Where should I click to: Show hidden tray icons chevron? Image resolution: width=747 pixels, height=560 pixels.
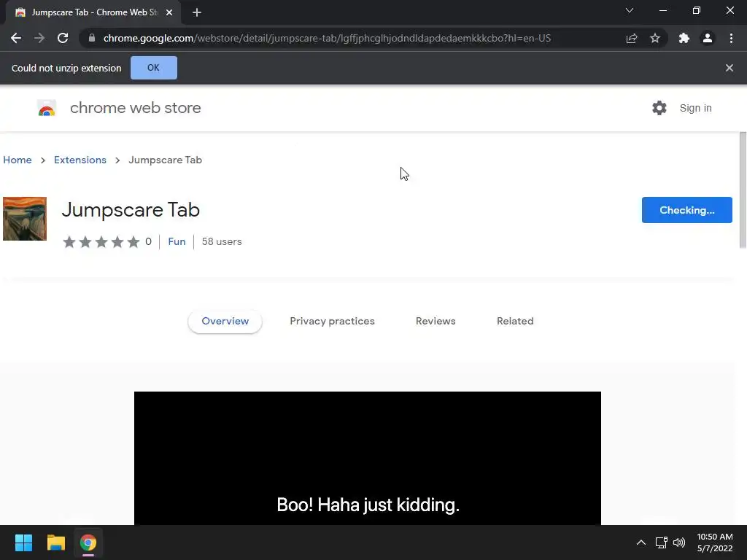click(x=641, y=542)
